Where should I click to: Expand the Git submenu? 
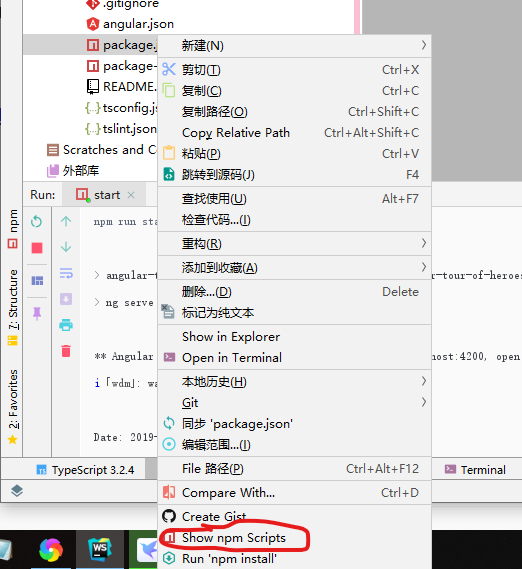[x=294, y=402]
